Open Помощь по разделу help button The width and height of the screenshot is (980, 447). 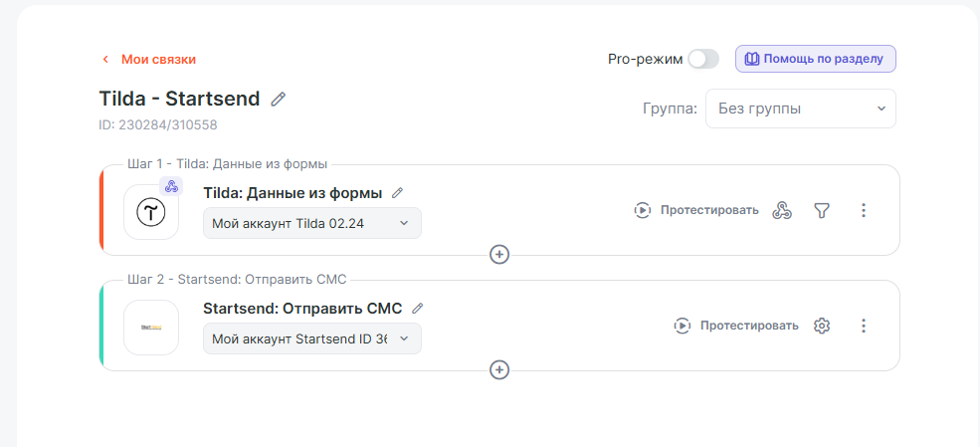click(x=815, y=59)
